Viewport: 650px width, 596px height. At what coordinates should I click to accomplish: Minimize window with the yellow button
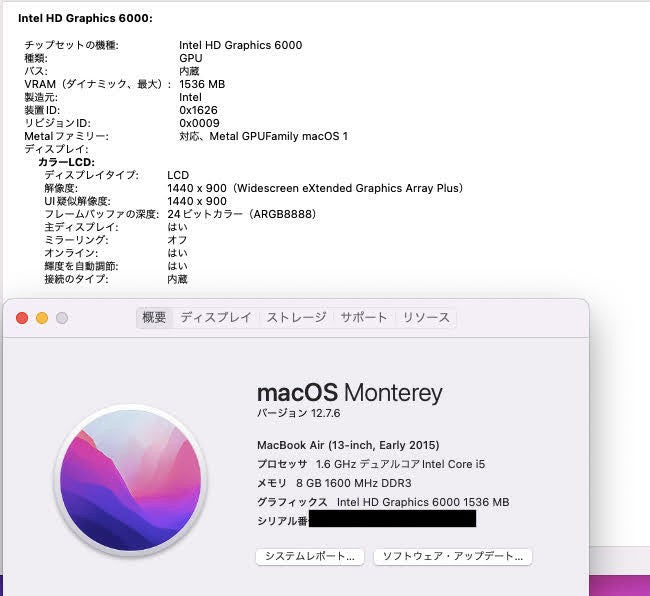[42, 318]
